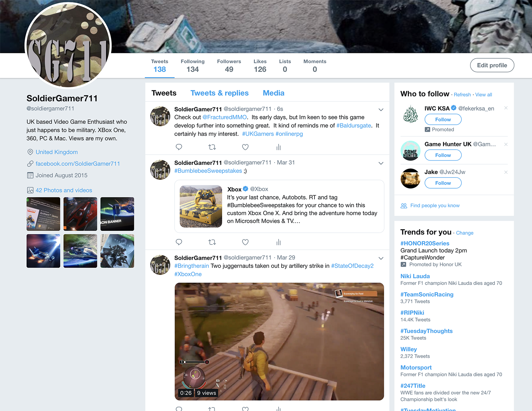
Task: Open the #UKGamers hashtag
Action: point(258,134)
